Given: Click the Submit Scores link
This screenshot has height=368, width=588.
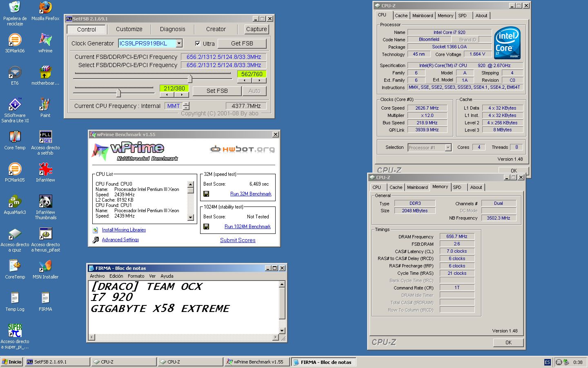Looking at the screenshot, I should coord(238,240).
